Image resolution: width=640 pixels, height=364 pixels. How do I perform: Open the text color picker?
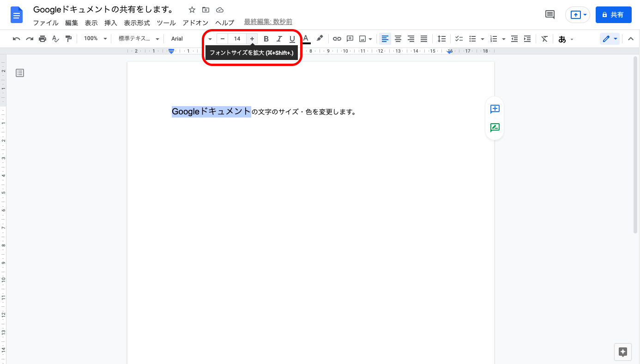click(306, 39)
